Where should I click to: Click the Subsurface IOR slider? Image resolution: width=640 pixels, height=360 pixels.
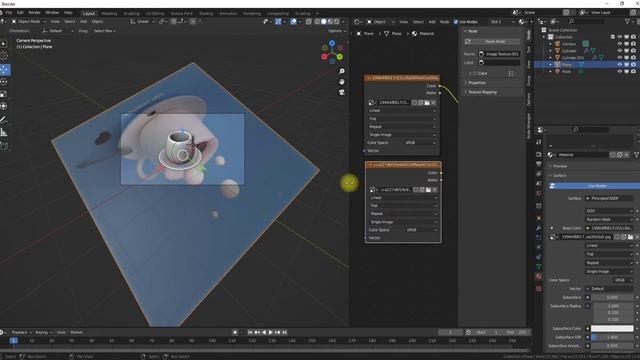tap(612, 337)
